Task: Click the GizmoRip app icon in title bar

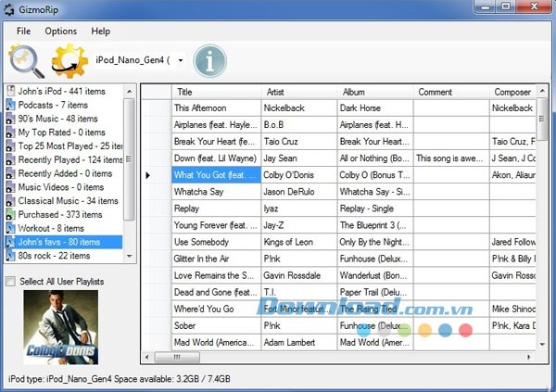Action: pyautogui.click(x=9, y=9)
